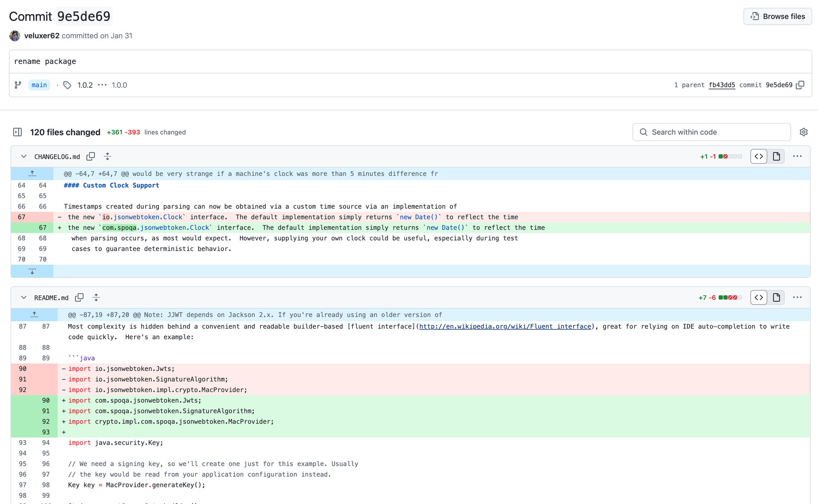818x504 pixels.
Task: Toggle the file tree sidebar
Action: point(17,132)
